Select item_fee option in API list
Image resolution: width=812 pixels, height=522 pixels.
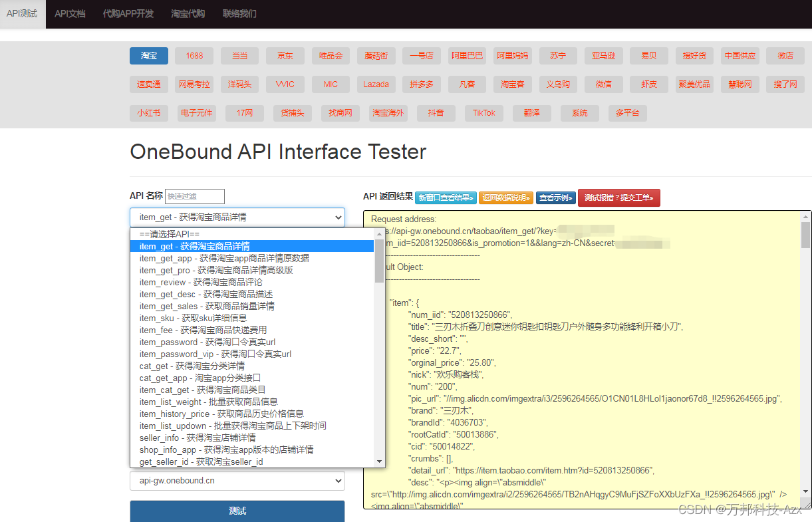(x=253, y=330)
